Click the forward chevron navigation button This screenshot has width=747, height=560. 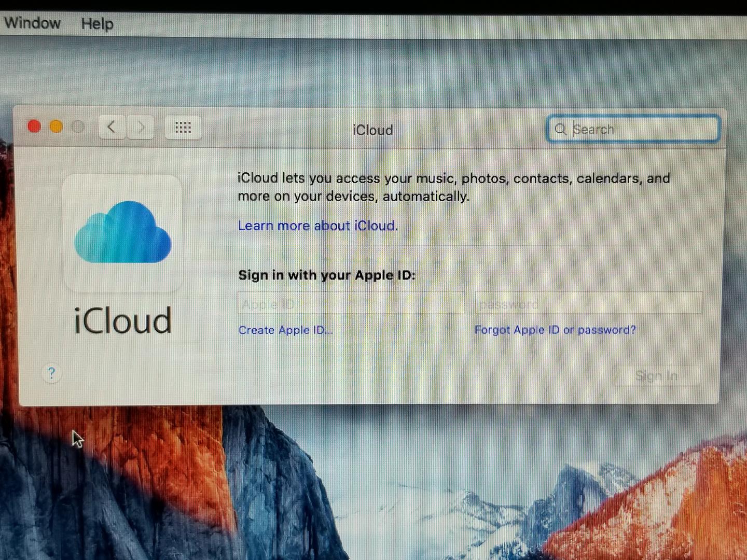[141, 127]
